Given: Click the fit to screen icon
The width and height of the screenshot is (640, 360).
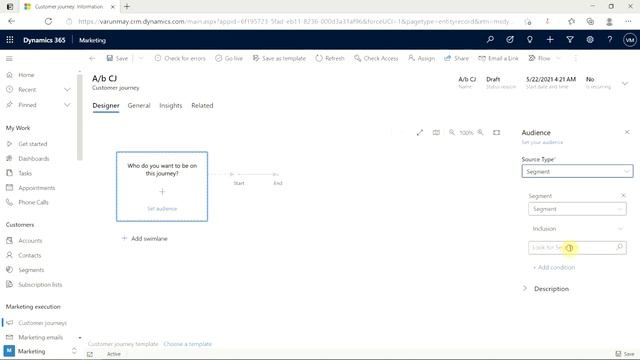Looking at the screenshot, I should [x=496, y=133].
